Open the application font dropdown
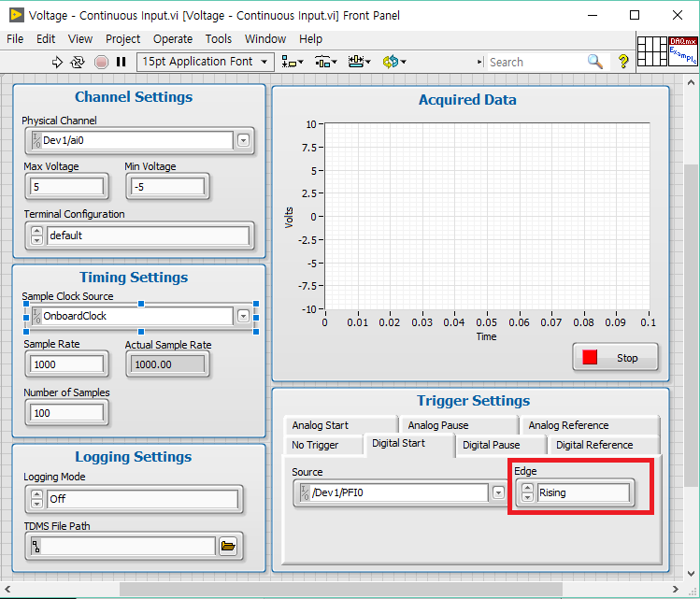The image size is (700, 599). [x=206, y=62]
